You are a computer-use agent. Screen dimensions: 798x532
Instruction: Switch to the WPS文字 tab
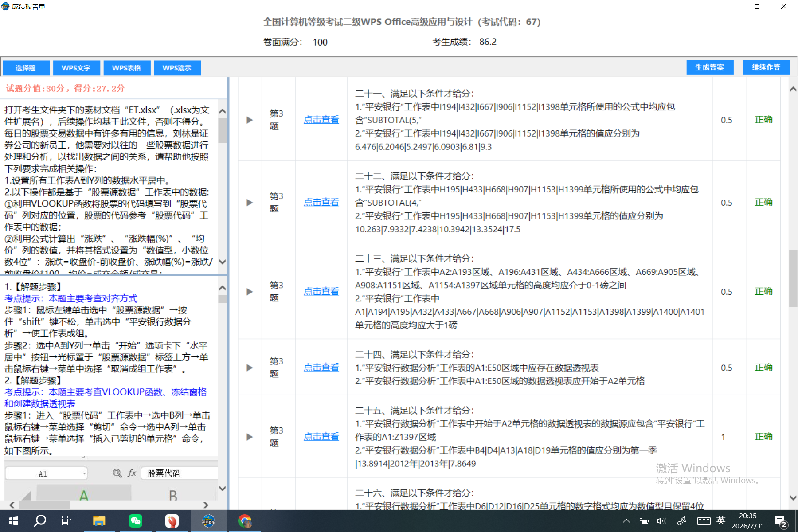tap(76, 68)
